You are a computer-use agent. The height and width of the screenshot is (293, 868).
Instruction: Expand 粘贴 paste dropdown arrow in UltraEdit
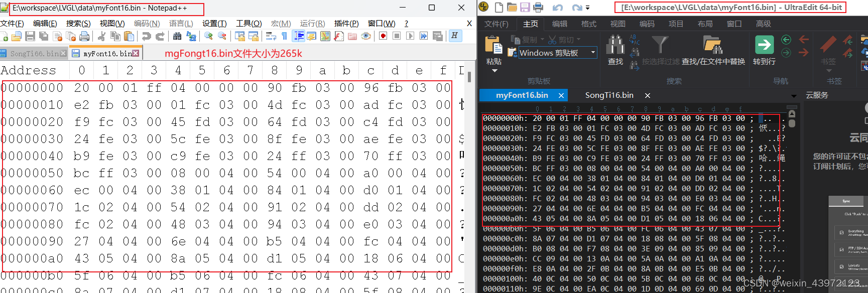pos(494,71)
